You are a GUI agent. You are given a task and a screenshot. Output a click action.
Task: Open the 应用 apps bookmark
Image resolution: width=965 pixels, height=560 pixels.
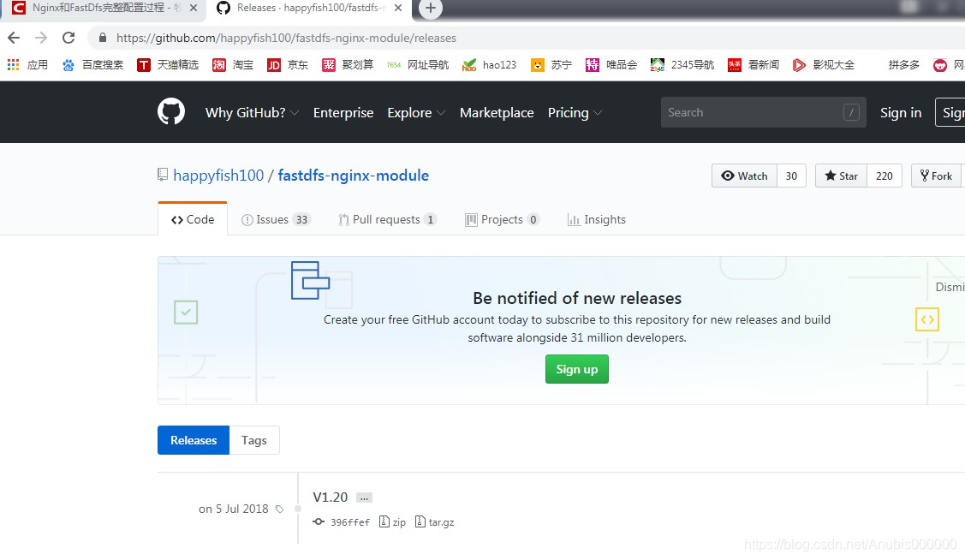click(27, 64)
